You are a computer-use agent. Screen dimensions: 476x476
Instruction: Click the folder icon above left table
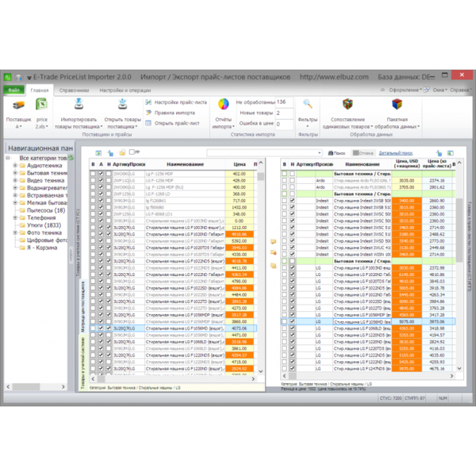(x=122, y=152)
